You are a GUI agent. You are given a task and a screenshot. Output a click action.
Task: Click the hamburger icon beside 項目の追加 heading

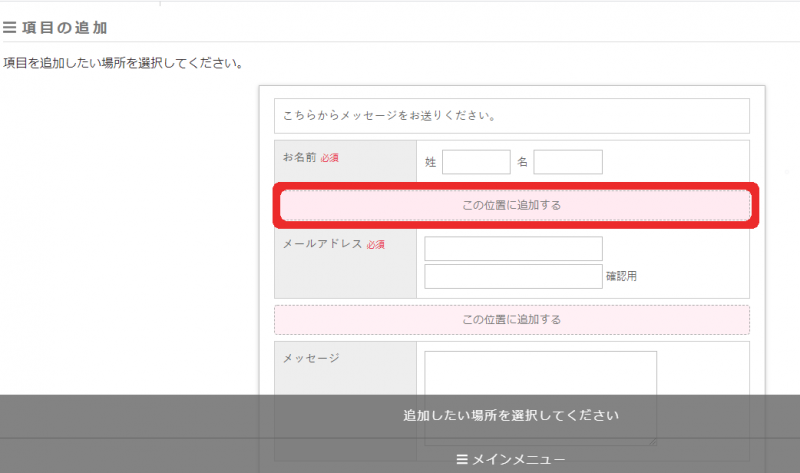[10, 28]
